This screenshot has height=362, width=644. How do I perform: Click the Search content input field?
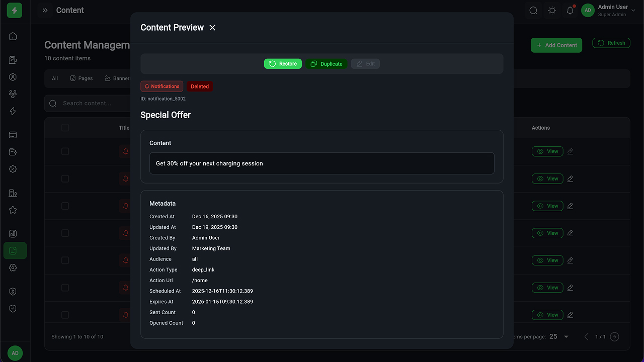[91, 104]
